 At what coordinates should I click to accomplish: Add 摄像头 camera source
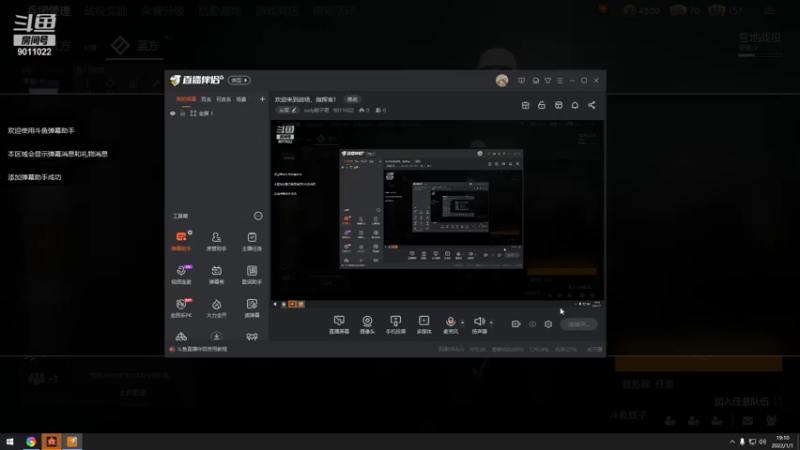[x=367, y=324]
